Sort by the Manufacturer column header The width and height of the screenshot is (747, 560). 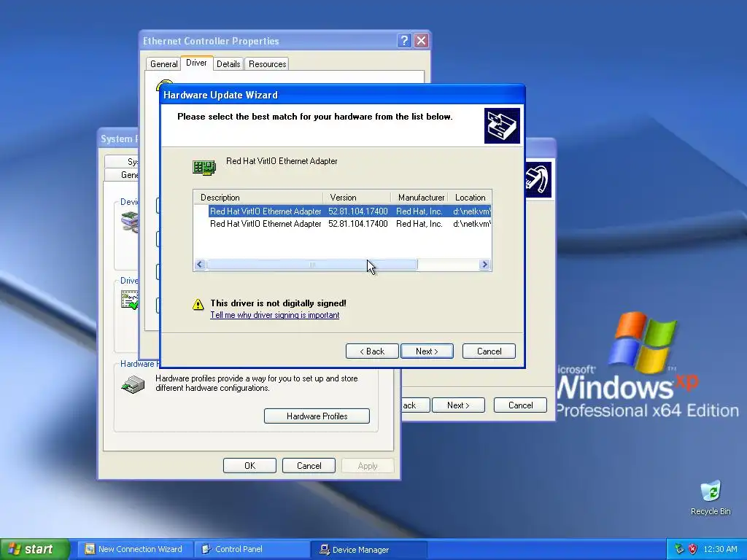point(419,198)
